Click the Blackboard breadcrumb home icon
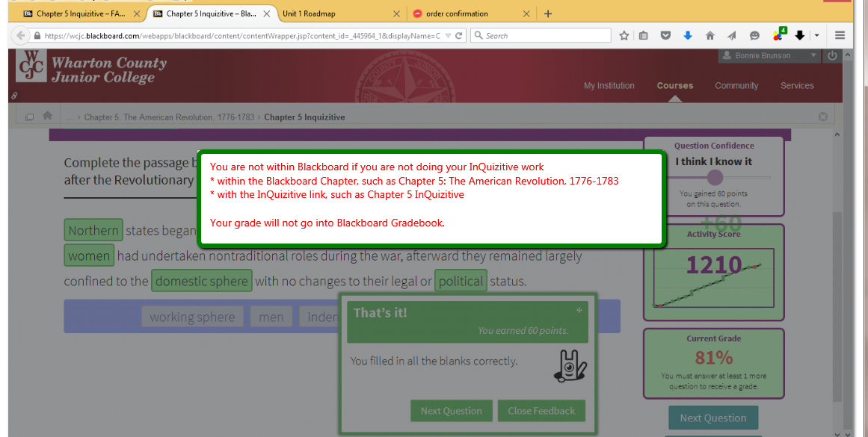The width and height of the screenshot is (868, 437). tap(48, 116)
